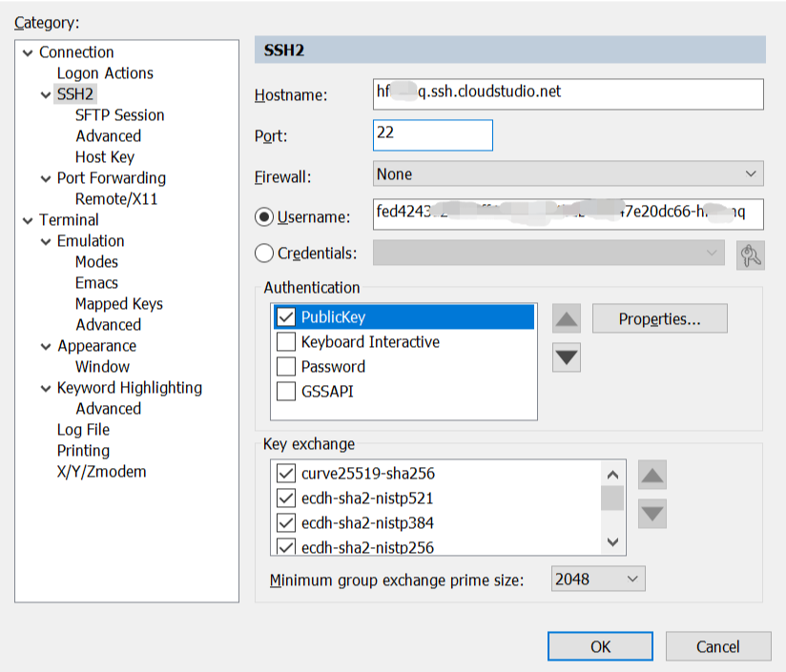Toggle ecdh-sha2-nistp384 checkbox
Screen dimensions: 786x672
pyautogui.click(x=286, y=522)
